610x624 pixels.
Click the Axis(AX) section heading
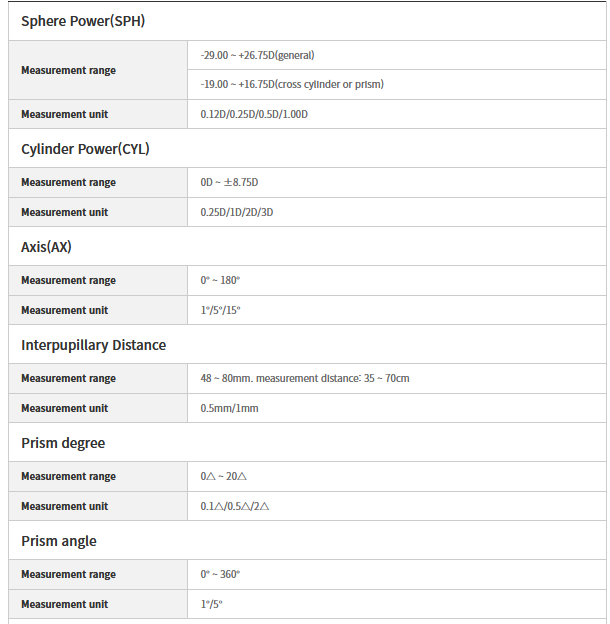click(46, 247)
